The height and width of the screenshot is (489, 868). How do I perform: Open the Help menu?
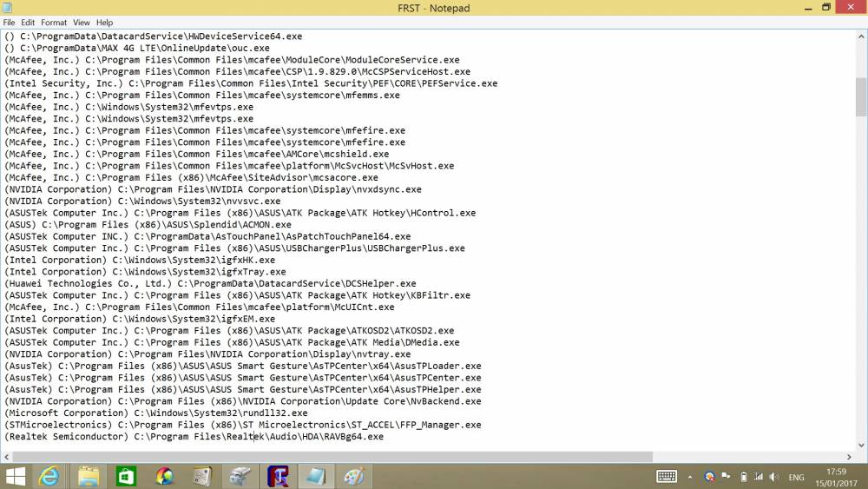click(105, 23)
